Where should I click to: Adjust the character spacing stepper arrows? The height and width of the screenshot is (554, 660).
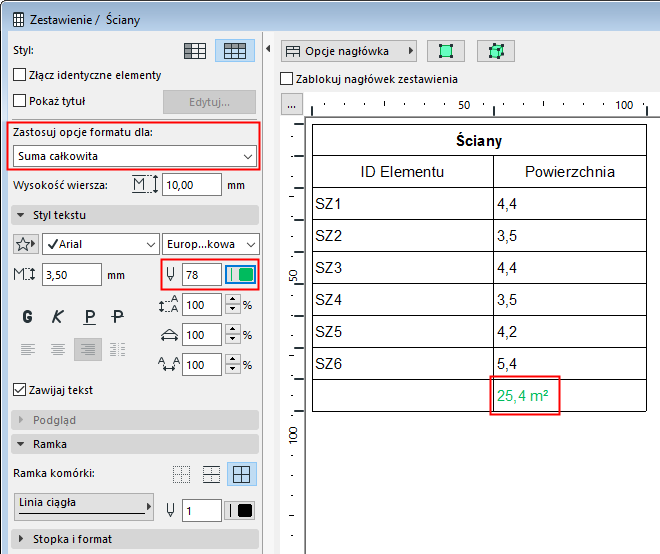tap(233, 364)
